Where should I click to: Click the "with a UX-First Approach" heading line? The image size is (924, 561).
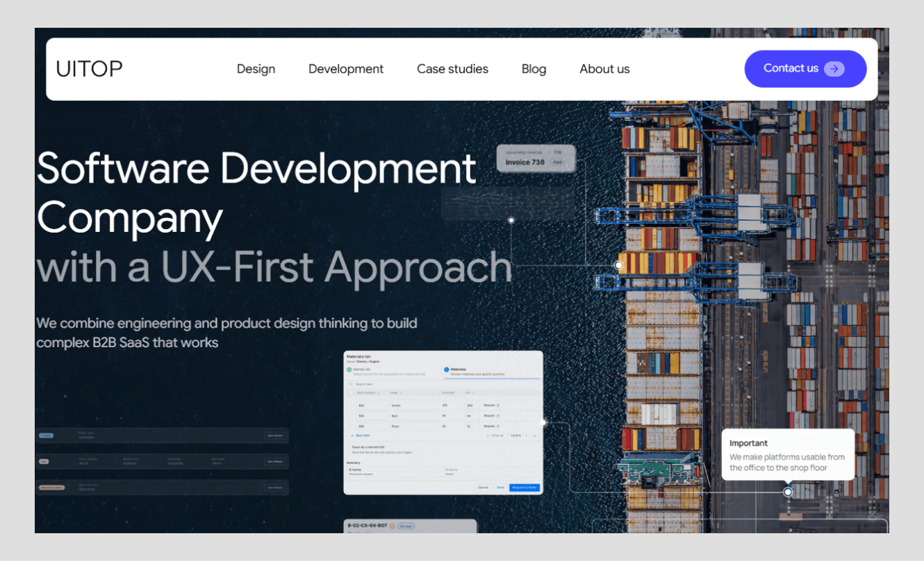tap(274, 268)
